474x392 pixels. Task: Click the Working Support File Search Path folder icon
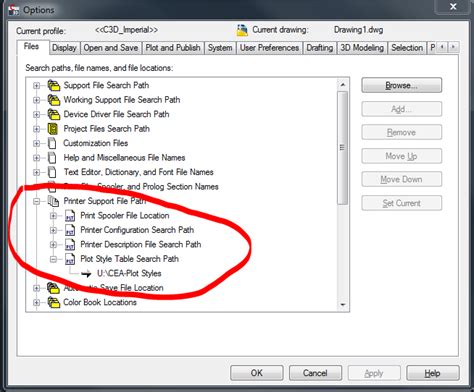click(x=53, y=100)
